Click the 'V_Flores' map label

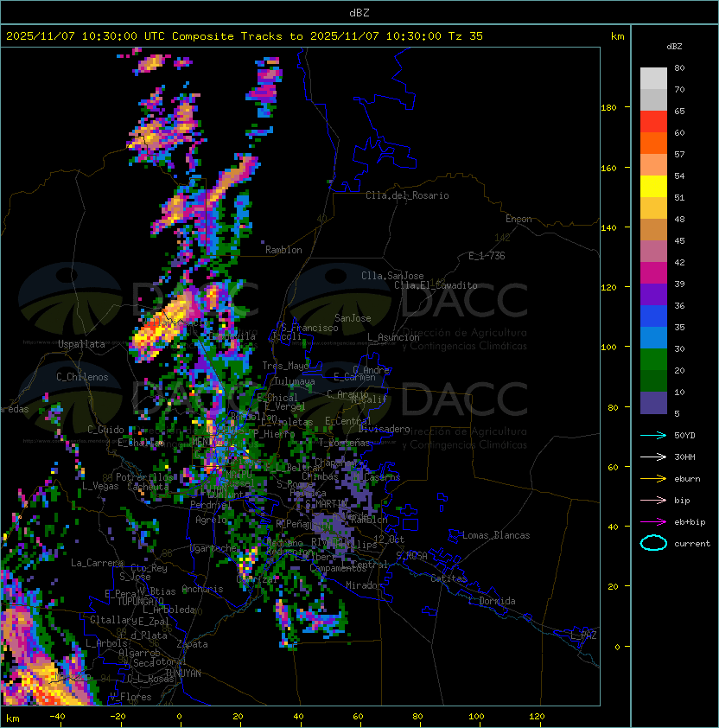click(130, 697)
